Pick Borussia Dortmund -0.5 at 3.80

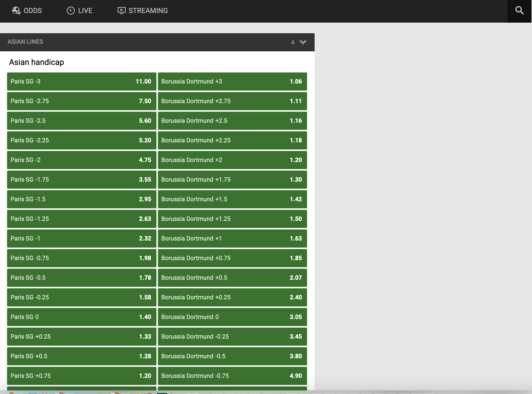coord(232,356)
